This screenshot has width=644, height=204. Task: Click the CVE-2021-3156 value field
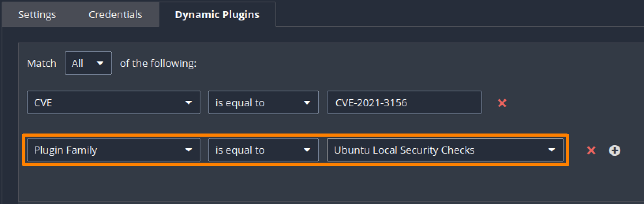pos(404,103)
